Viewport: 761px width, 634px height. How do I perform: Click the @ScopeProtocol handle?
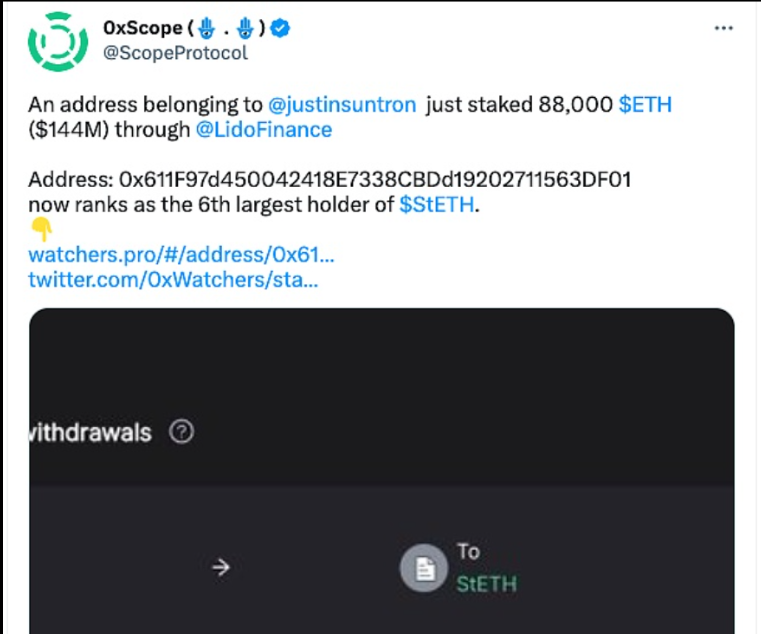(x=176, y=53)
